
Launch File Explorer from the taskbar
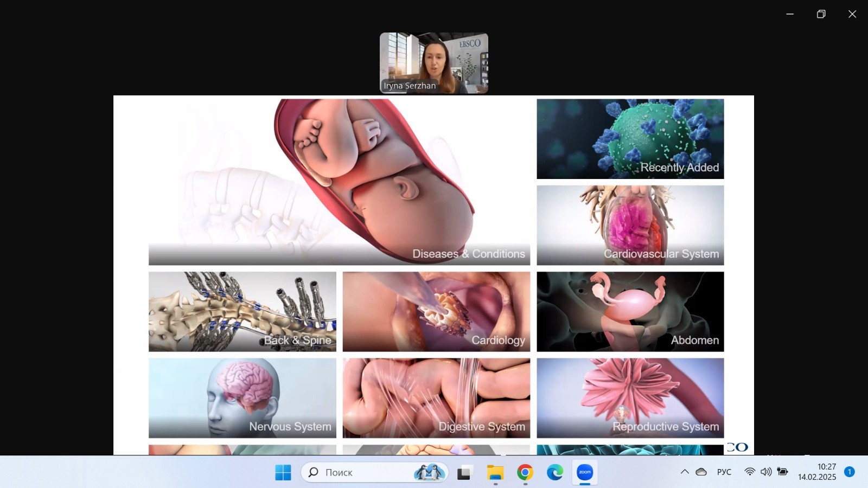495,472
